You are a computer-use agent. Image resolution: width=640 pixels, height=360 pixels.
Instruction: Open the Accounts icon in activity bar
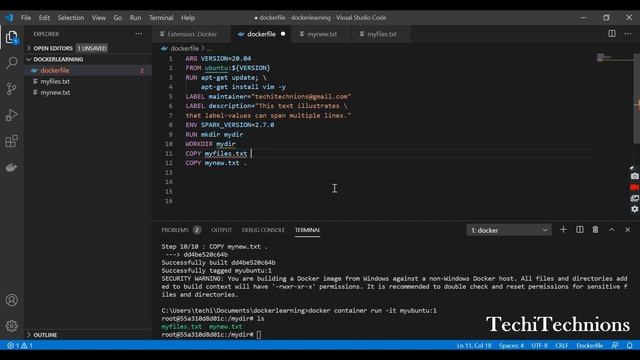pyautogui.click(x=11, y=300)
